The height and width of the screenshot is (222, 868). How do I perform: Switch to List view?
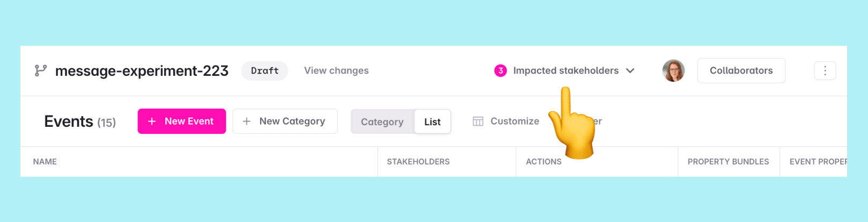[x=432, y=122]
